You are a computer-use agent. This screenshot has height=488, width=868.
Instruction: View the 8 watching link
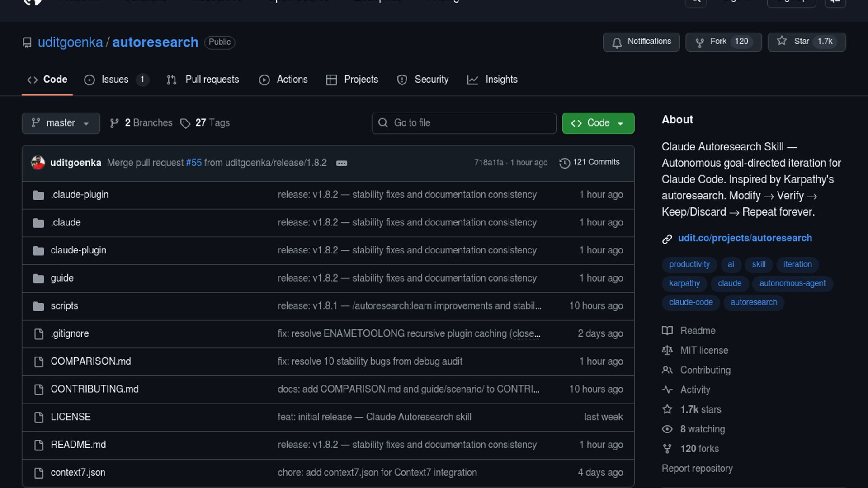pos(702,429)
